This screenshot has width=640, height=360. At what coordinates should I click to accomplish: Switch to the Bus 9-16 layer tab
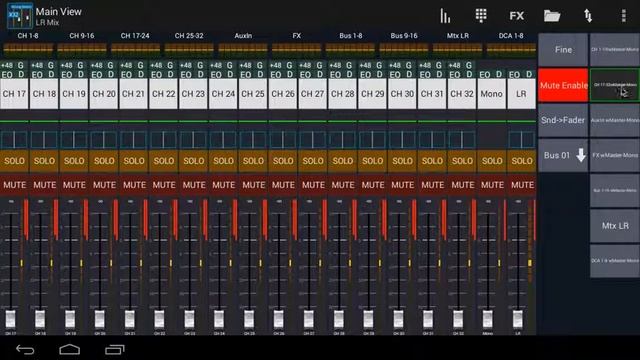coord(404,44)
